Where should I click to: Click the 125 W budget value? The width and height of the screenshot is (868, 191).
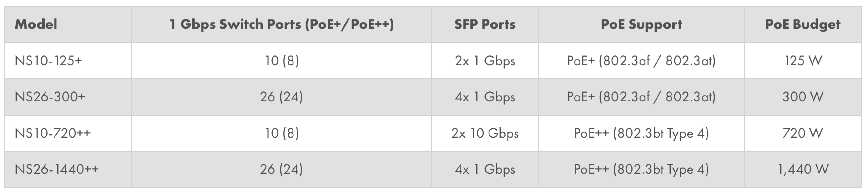tap(803, 61)
